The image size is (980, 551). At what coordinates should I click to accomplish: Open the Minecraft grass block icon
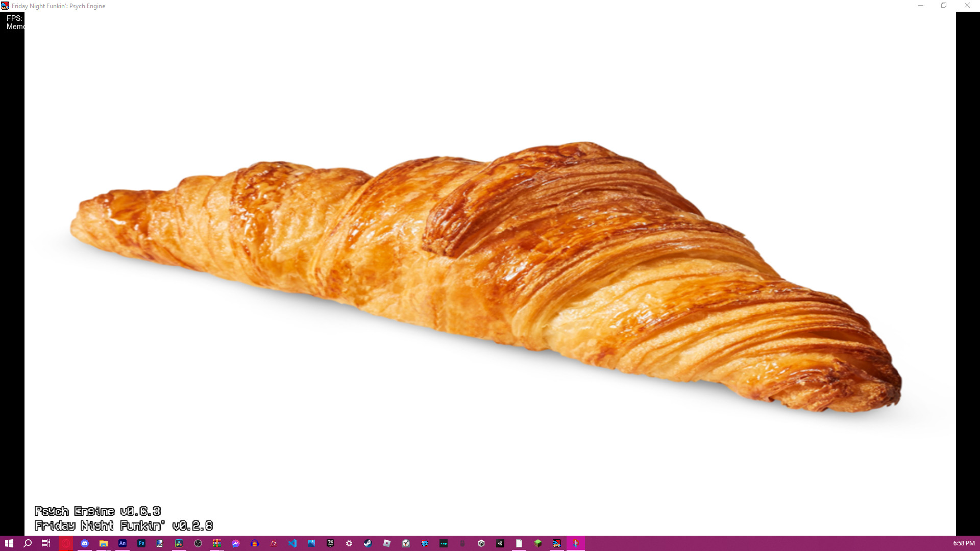pyautogui.click(x=538, y=543)
